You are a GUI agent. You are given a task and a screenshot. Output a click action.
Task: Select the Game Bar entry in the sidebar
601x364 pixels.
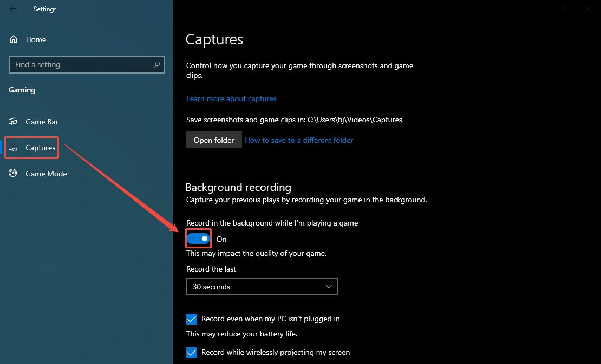click(x=42, y=122)
